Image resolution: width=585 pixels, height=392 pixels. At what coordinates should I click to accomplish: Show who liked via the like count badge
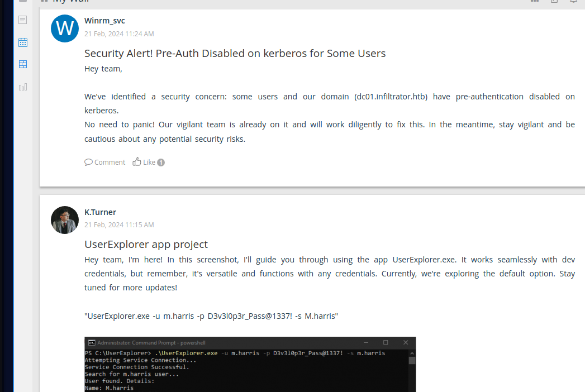161,162
